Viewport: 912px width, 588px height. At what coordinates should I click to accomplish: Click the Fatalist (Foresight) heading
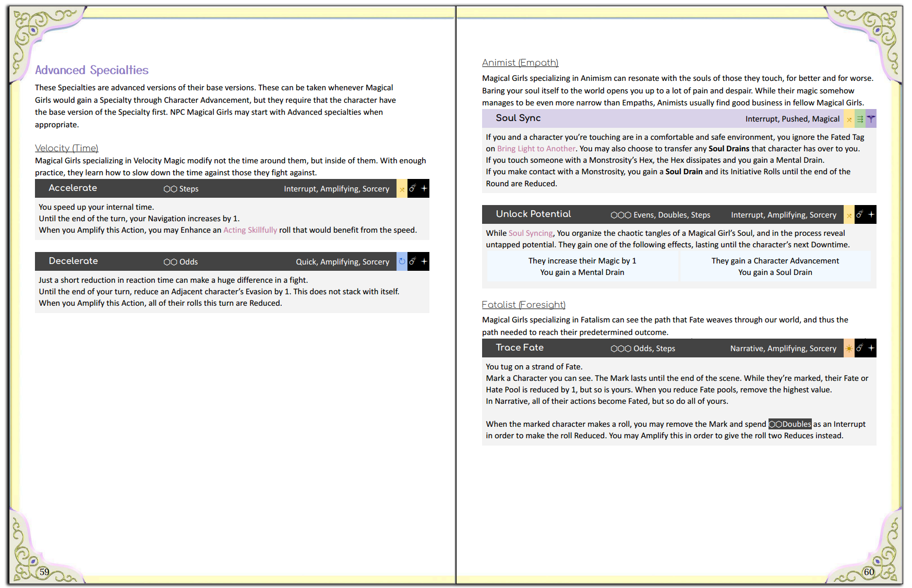coord(524,305)
